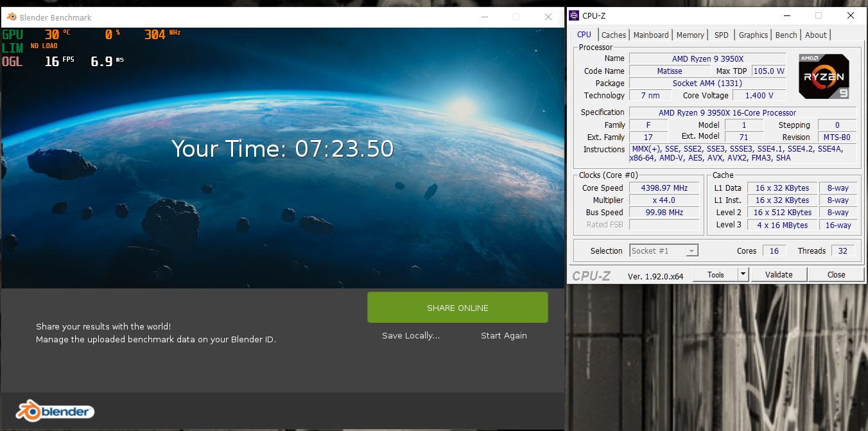The image size is (868, 431).
Task: Click the CPU-Z title bar icon
Action: (x=575, y=15)
